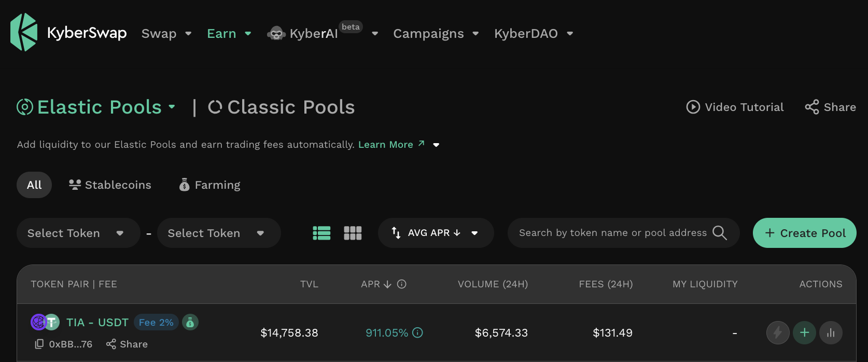This screenshot has height=362, width=868.
Task: View analytics chart for TIA - USDT
Action: pos(831,333)
